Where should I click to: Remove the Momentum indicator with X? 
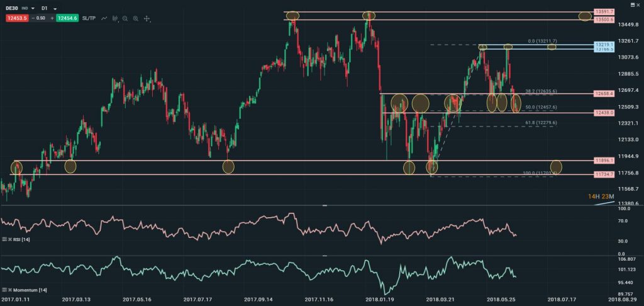(10, 290)
